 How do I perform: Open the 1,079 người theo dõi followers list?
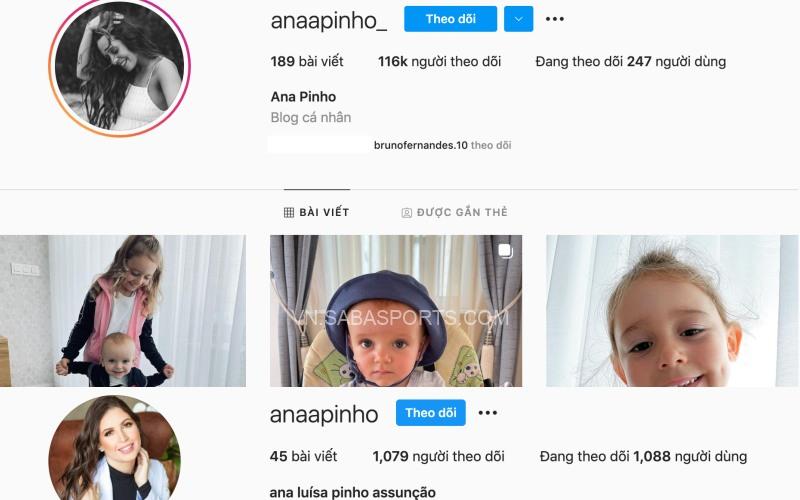point(438,456)
